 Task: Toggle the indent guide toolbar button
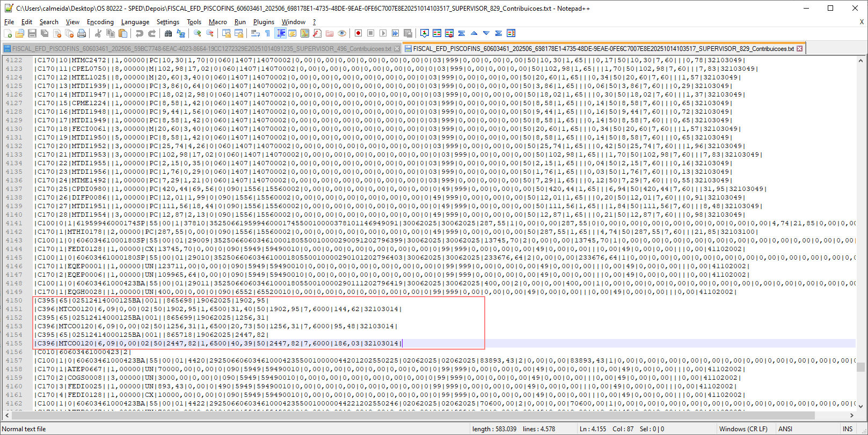click(280, 33)
